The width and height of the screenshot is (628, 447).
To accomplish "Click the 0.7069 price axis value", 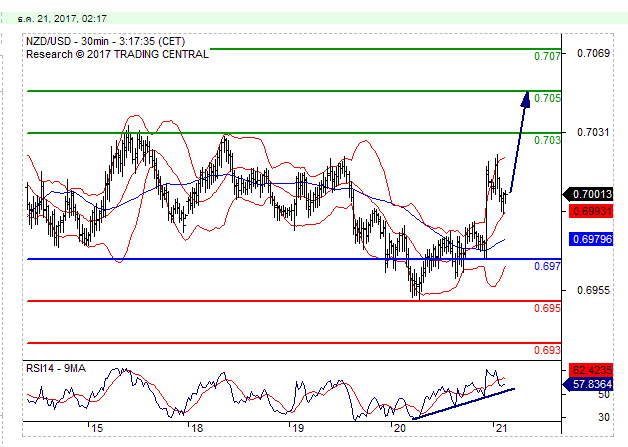I will coord(593,53).
